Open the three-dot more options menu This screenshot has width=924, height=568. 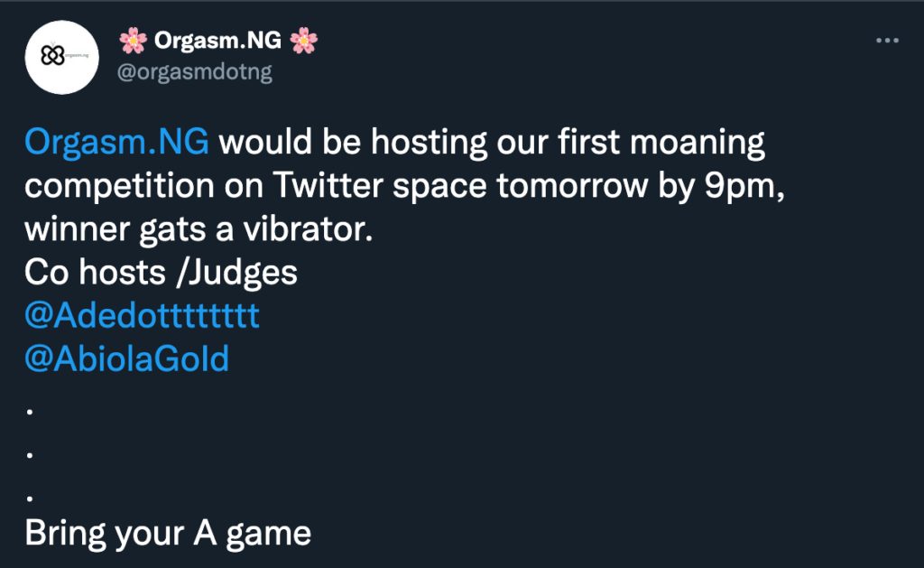tap(890, 42)
